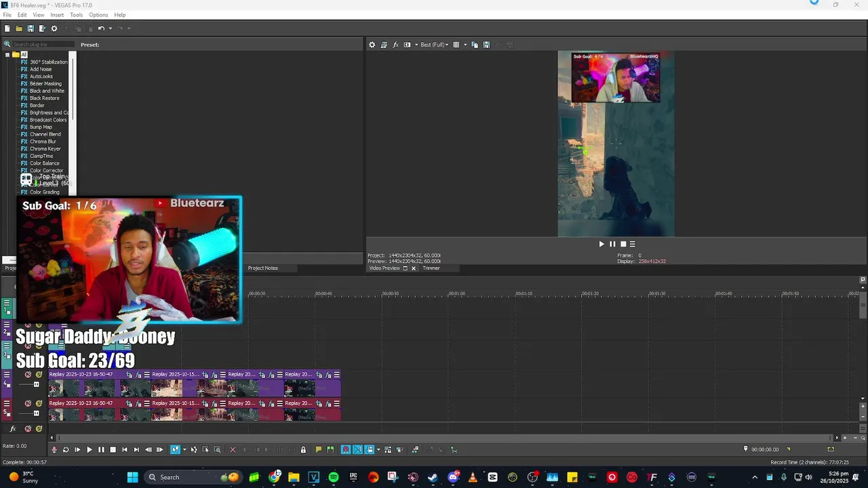The image size is (868, 488).
Task: Collapse the All plug-ins folder
Action: [7, 54]
